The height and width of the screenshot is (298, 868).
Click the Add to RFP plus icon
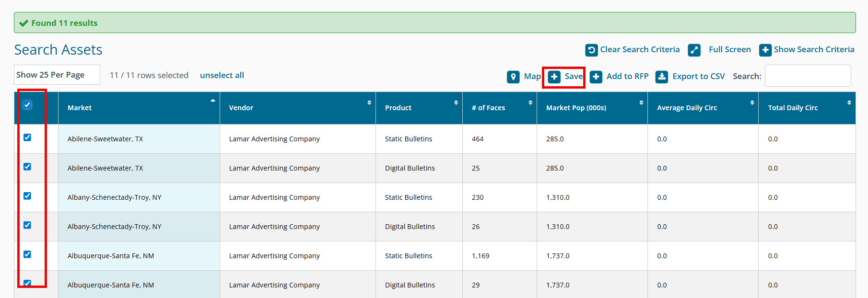(596, 77)
